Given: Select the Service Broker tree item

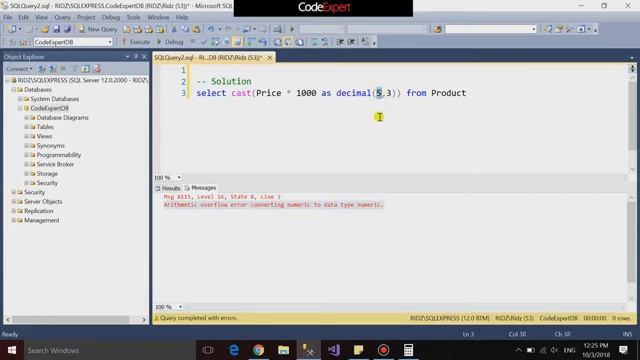Looking at the screenshot, I should point(55,164).
